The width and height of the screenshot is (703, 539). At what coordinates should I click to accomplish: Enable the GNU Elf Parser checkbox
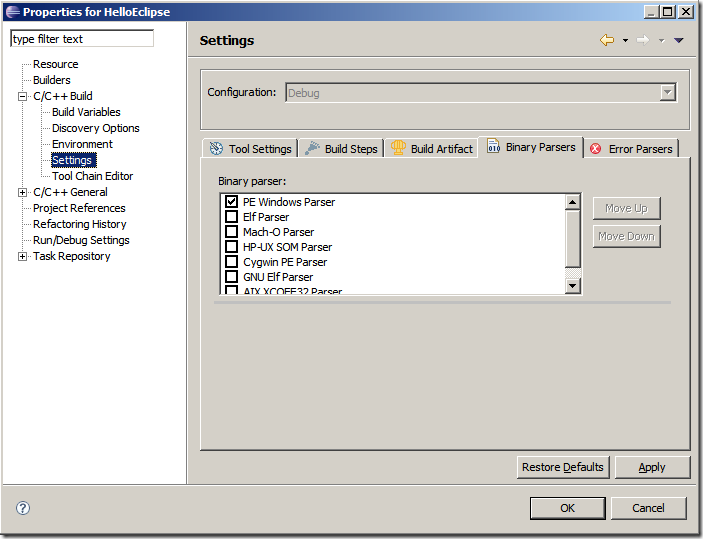point(231,277)
